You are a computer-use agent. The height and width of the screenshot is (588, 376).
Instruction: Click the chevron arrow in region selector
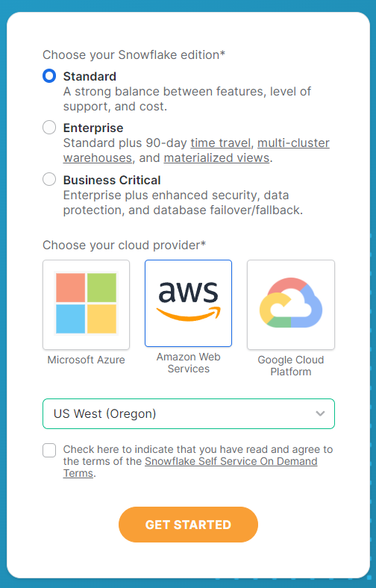[x=320, y=413]
